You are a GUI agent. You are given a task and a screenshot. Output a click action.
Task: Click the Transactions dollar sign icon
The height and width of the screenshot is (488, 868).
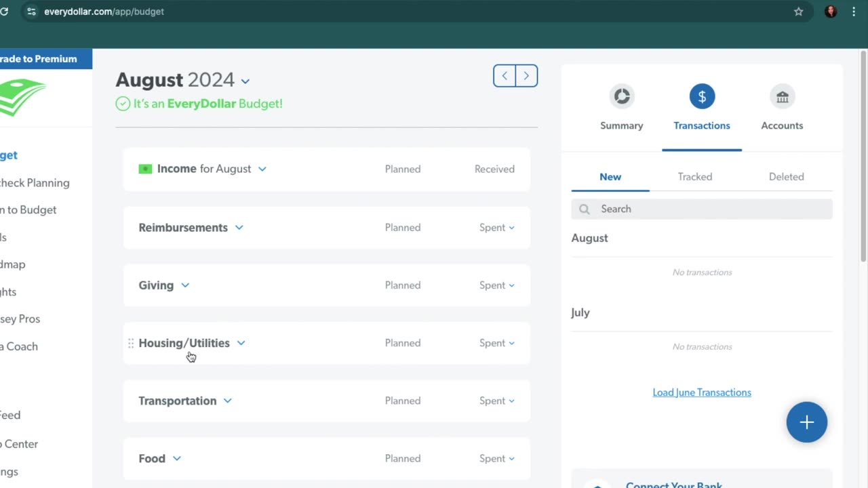702,97
